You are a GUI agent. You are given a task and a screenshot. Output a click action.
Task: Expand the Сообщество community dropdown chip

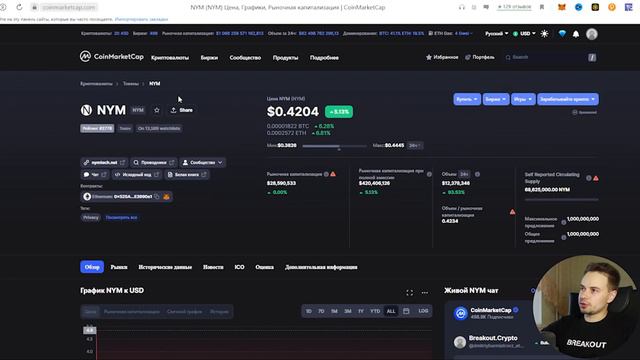click(203, 162)
